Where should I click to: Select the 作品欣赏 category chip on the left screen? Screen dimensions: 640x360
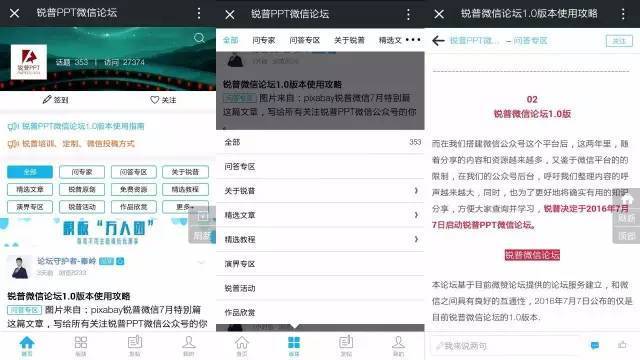click(x=133, y=207)
